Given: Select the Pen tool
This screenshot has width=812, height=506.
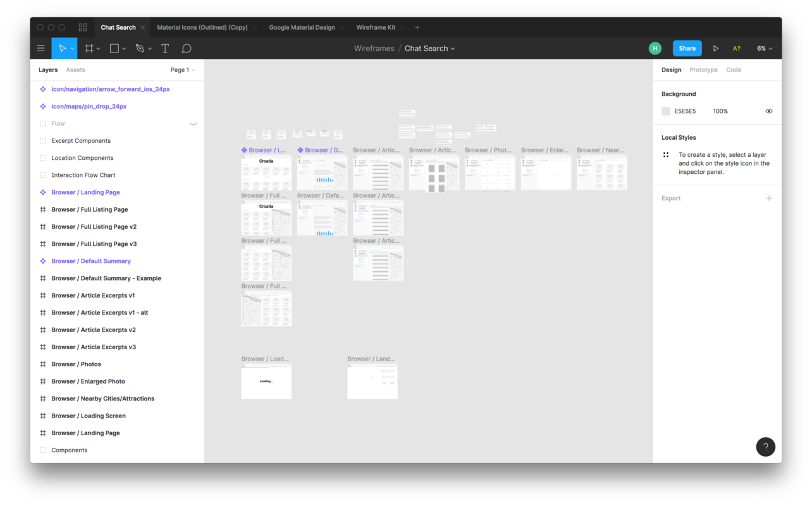Looking at the screenshot, I should pos(140,48).
